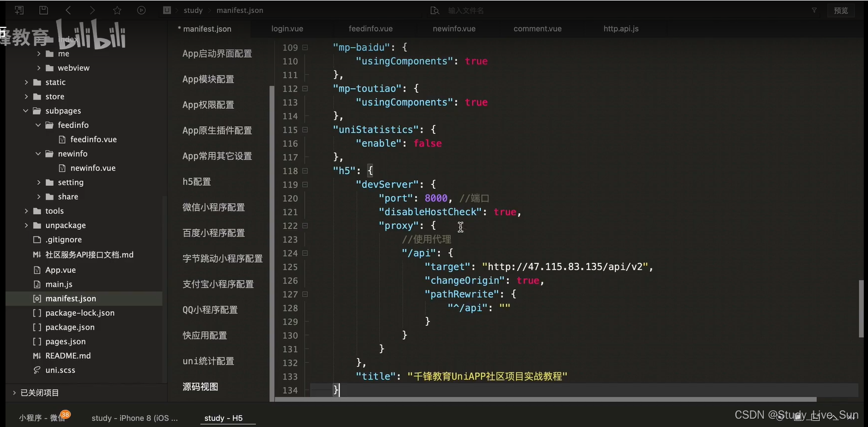Click the package.json bracket icon

(x=37, y=327)
